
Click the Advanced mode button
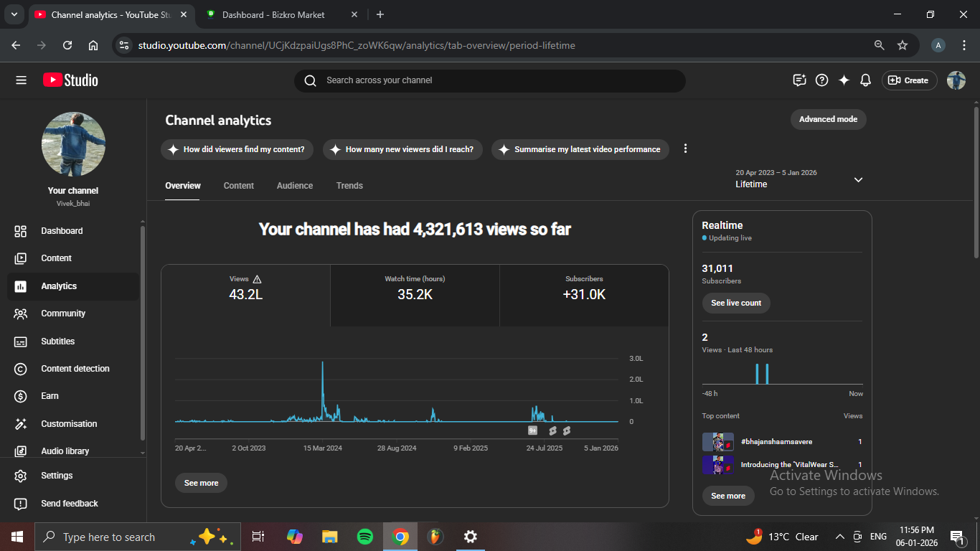pyautogui.click(x=828, y=119)
